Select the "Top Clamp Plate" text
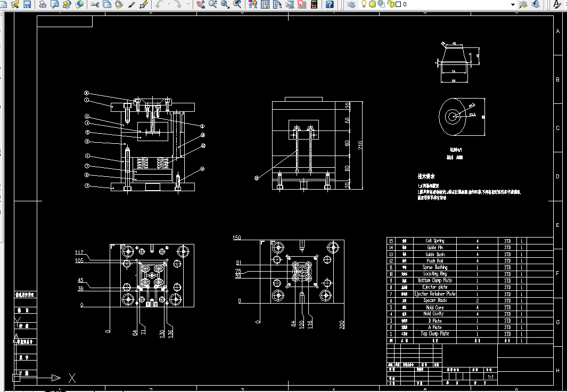567x392 pixels. coord(434,334)
